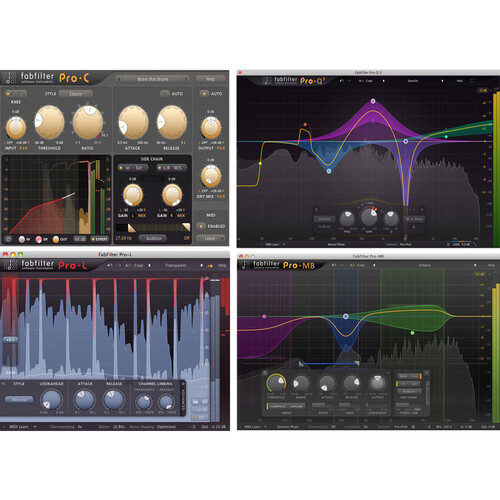This screenshot has width=500, height=500.
Task: Open MIDI Learn menu in Pro-L
Action: pos(22,427)
